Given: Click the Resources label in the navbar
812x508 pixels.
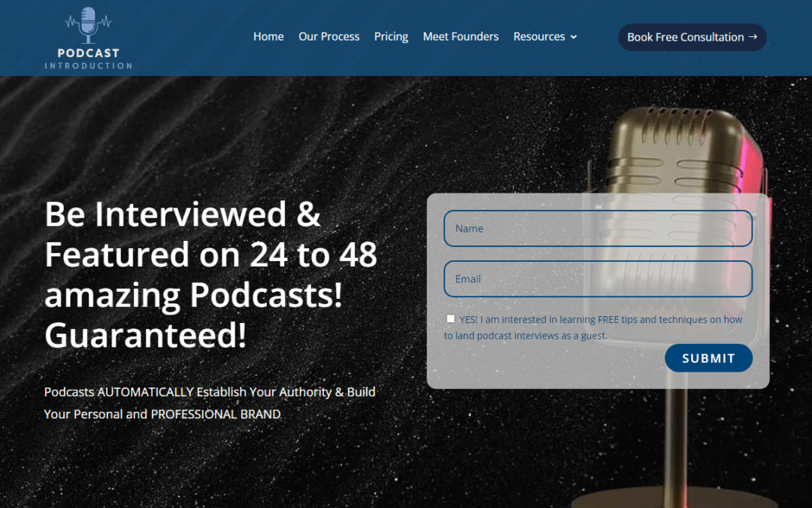Looking at the screenshot, I should [x=539, y=36].
